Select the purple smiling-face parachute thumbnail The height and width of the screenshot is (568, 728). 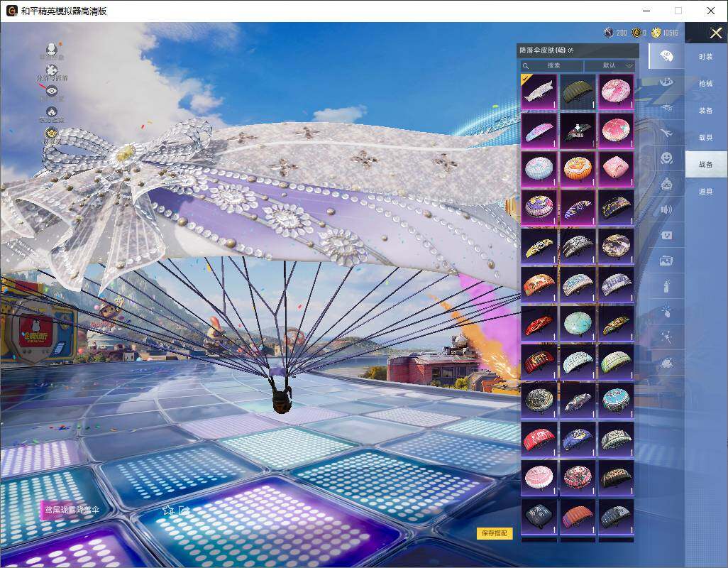pos(539,207)
